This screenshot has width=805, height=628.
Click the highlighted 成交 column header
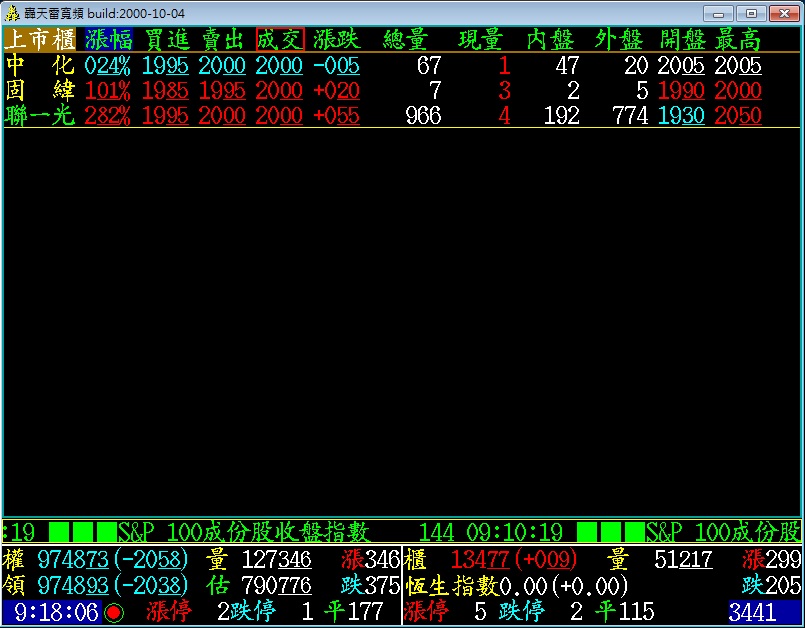[x=279, y=39]
